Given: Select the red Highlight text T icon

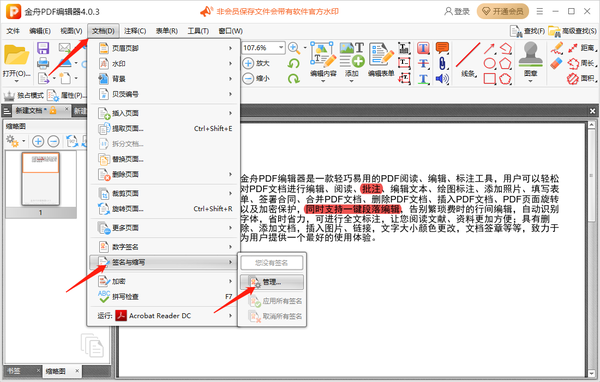Looking at the screenshot, I should pos(423,48).
